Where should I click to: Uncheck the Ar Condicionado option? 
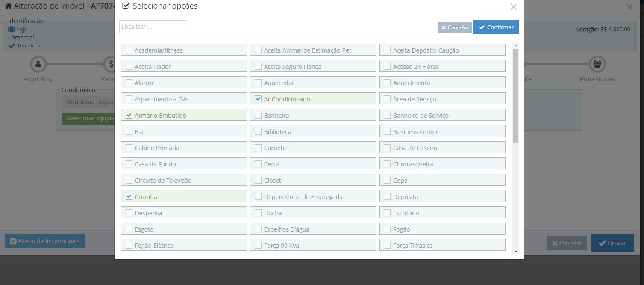(258, 99)
